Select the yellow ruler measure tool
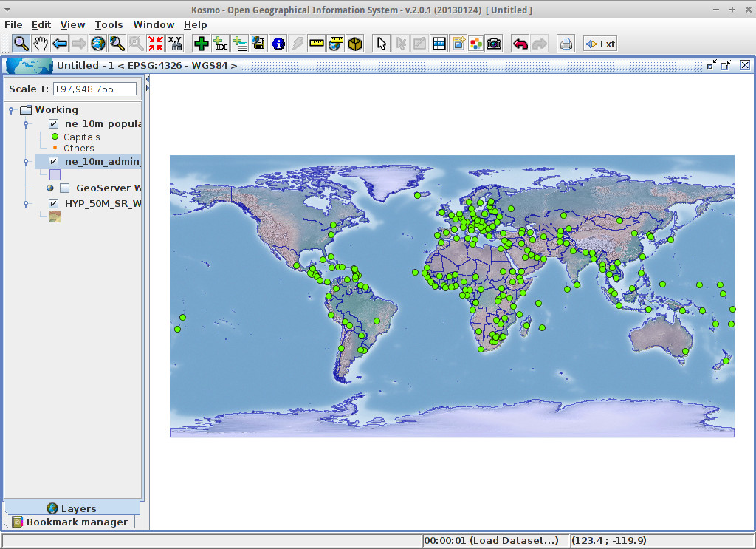 [x=316, y=44]
